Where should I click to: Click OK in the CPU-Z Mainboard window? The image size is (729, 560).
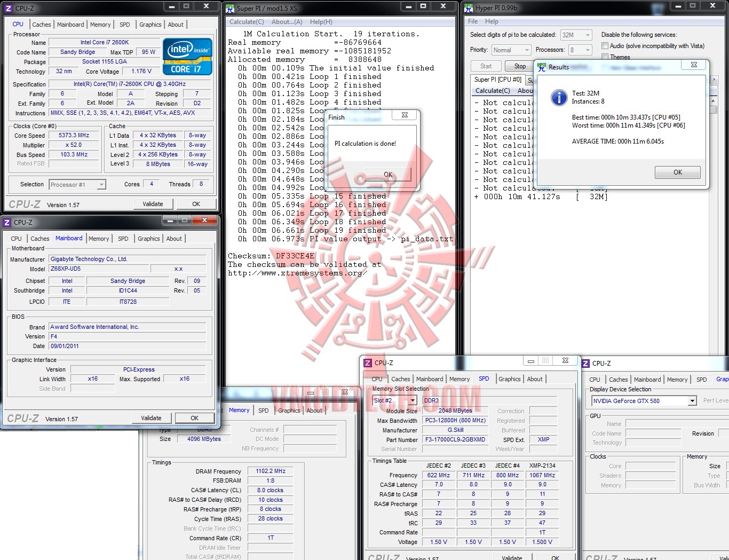[x=195, y=418]
